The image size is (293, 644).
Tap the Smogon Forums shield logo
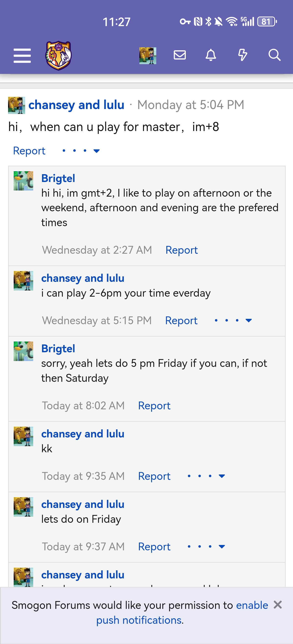click(x=58, y=56)
